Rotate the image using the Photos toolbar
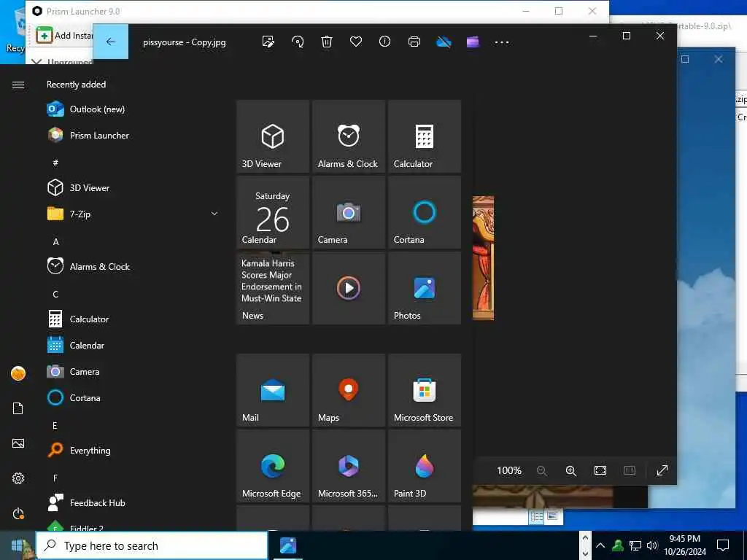 tap(298, 42)
